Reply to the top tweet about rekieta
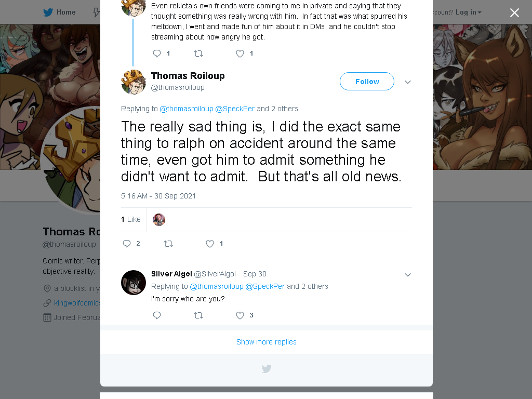 coord(157,54)
